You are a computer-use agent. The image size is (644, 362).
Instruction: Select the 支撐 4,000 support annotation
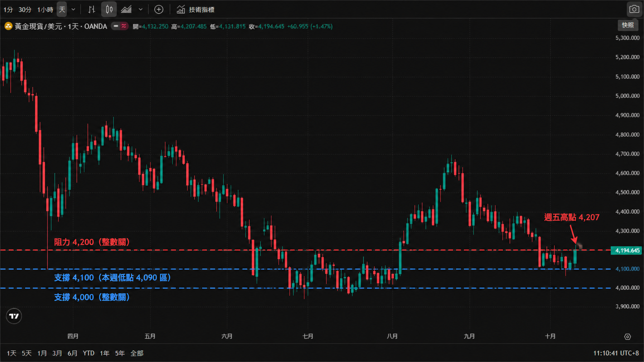92,297
